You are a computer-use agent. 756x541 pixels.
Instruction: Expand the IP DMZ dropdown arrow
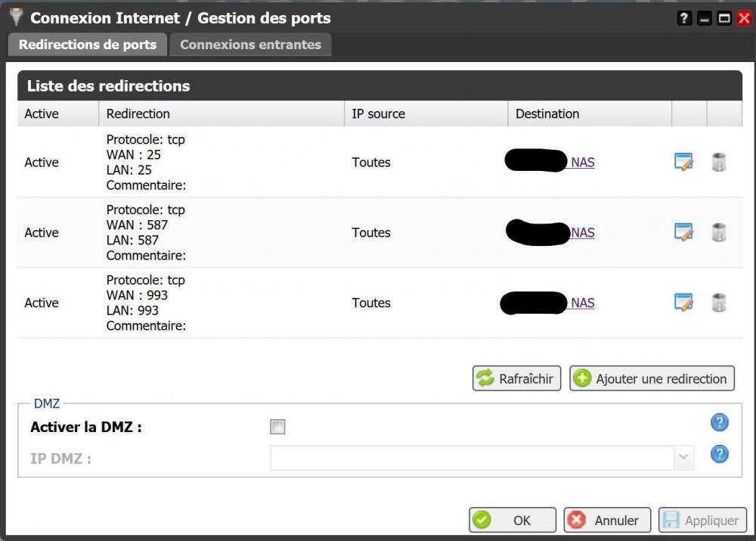684,457
